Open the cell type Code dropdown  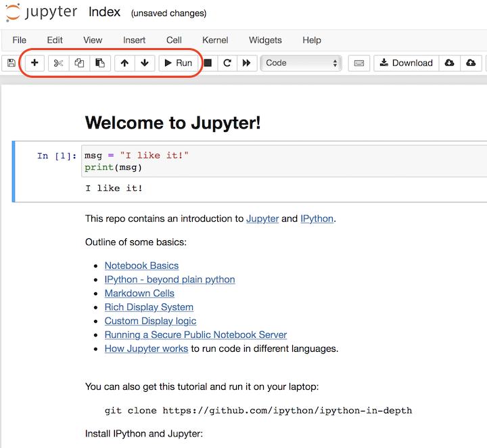301,63
